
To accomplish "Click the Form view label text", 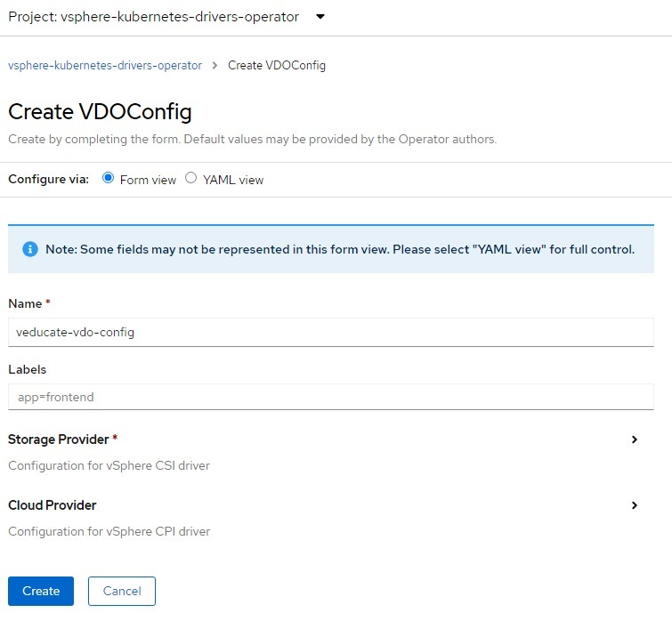I will point(148,180).
